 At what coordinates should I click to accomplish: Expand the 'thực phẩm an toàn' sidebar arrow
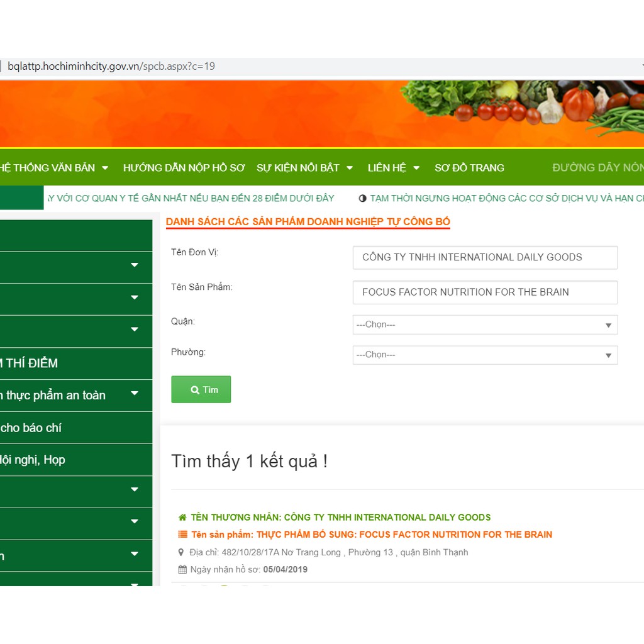point(134,394)
